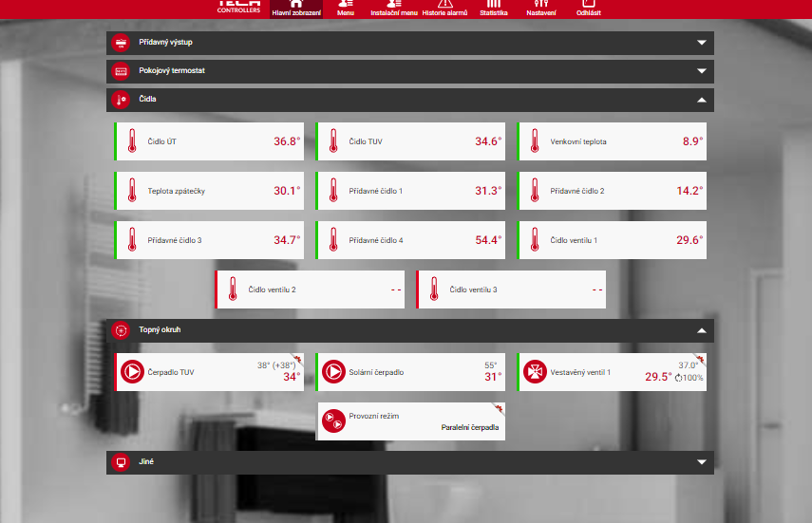
Task: Select the Přídavný výstup header title
Action: tap(165, 43)
